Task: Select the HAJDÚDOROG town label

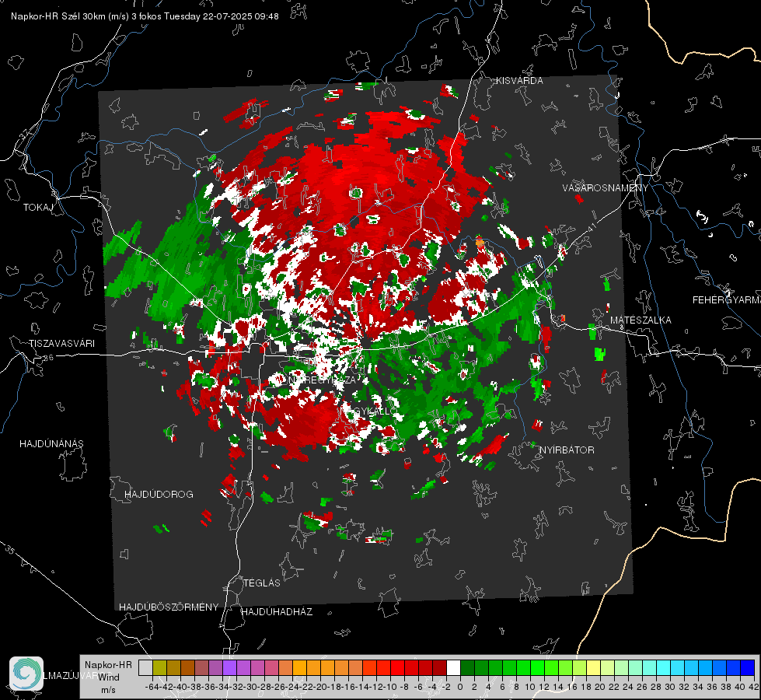Action: (x=159, y=495)
